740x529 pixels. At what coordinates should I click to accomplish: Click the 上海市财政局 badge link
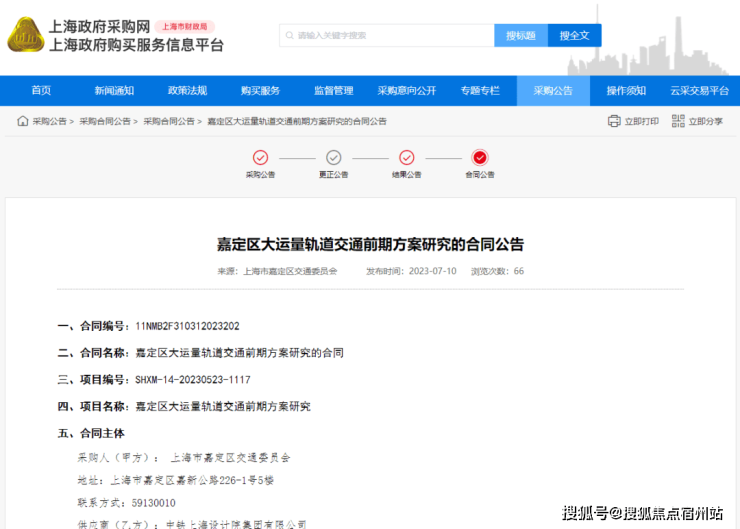coord(184,27)
